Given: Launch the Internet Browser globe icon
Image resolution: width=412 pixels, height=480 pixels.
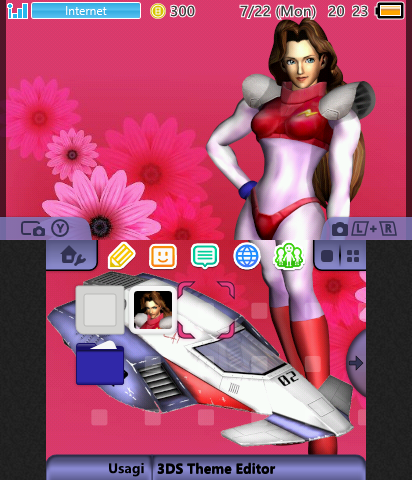Looking at the screenshot, I should [x=247, y=256].
